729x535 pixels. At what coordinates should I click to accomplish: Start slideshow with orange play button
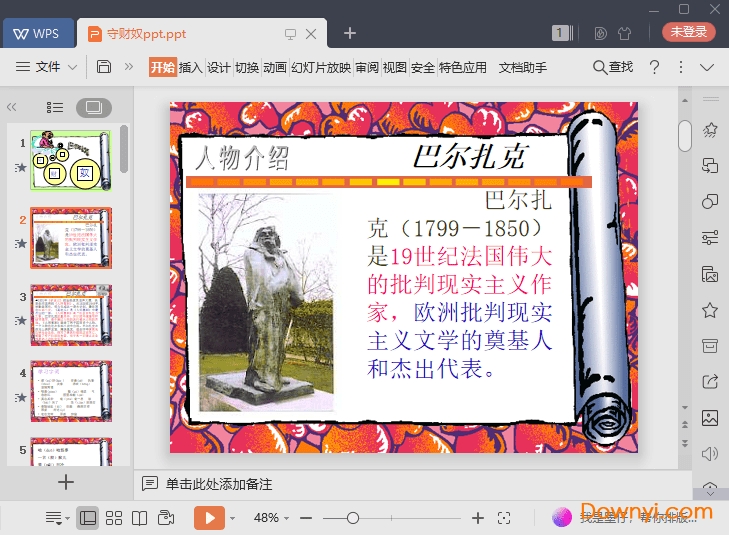click(209, 518)
